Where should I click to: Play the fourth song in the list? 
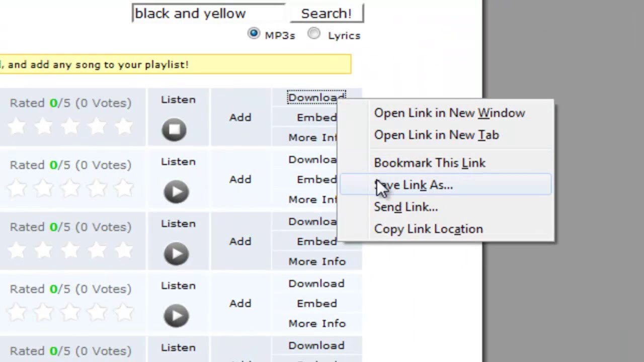coord(176,315)
